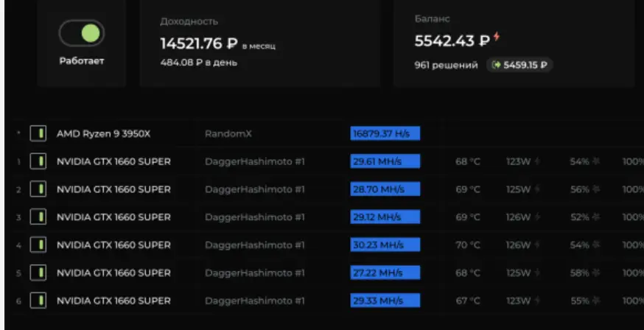Click the power icon next to 126W in GPU row 4

tap(536, 245)
